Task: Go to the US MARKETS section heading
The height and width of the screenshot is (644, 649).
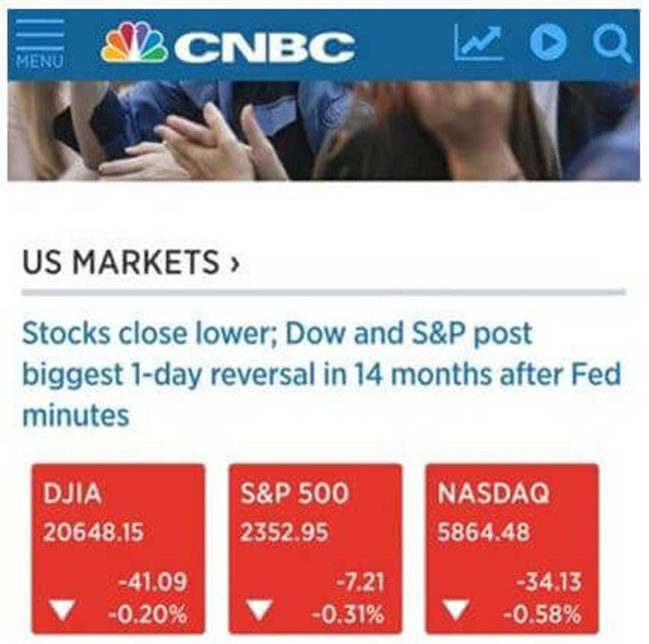Action: [x=121, y=262]
